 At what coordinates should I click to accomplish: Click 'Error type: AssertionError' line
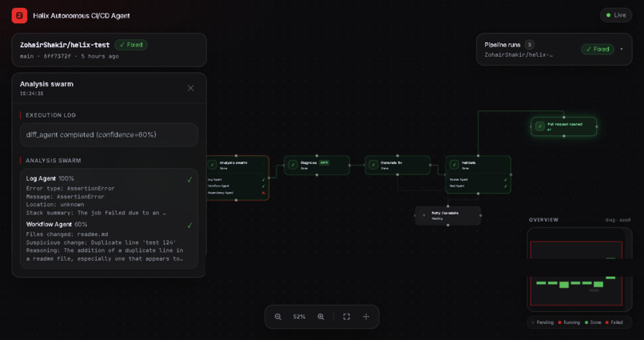[70, 188]
